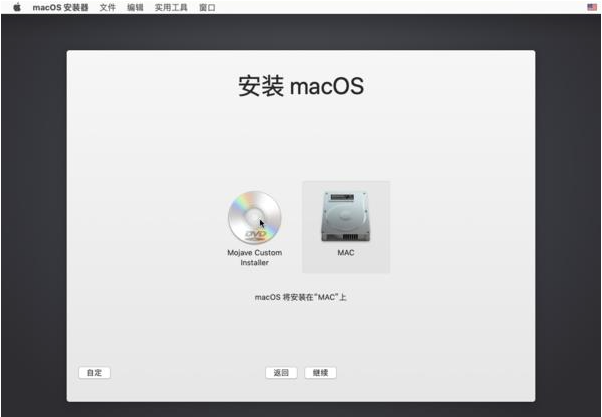Click the US flag input source icon

(592, 7)
